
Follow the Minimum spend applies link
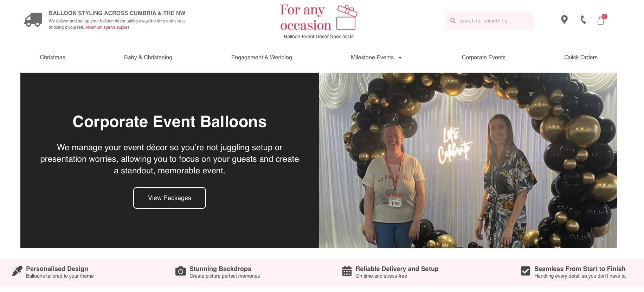tap(107, 27)
